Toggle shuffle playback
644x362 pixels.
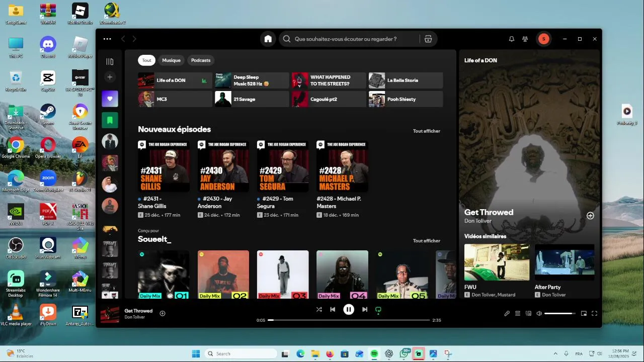pyautogui.click(x=319, y=309)
